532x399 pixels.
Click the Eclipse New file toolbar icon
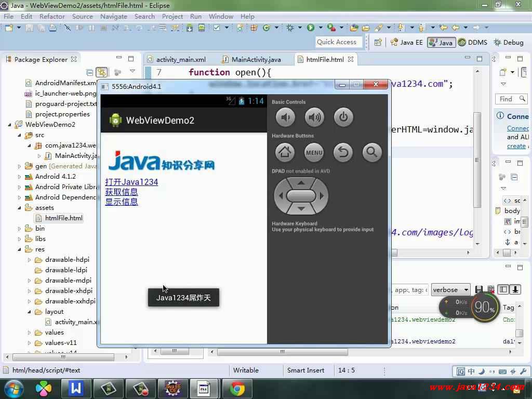point(9,28)
